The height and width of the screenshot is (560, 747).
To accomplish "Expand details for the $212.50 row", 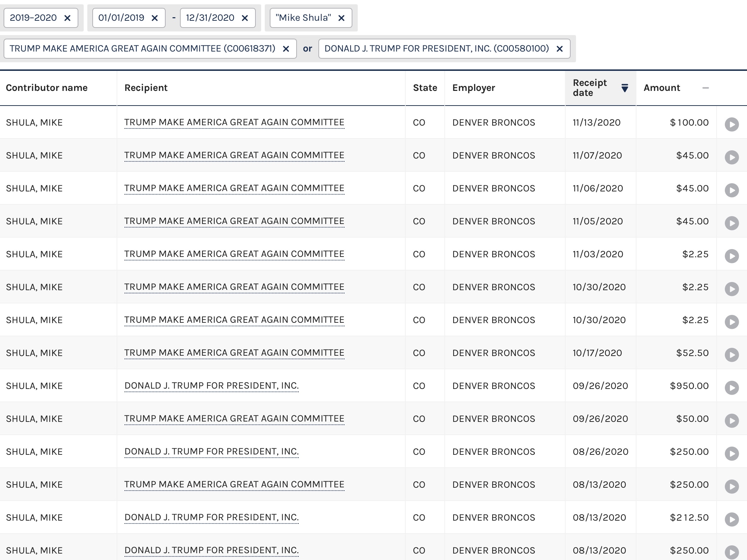I will (732, 520).
